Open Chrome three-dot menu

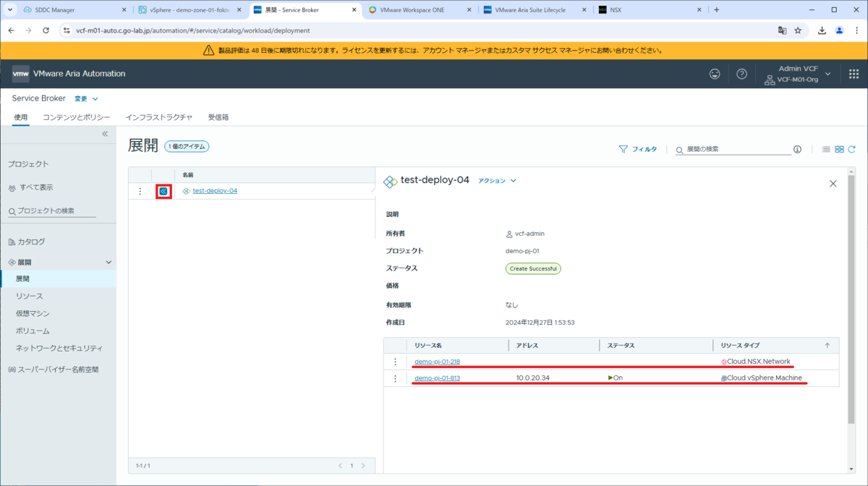856,31
